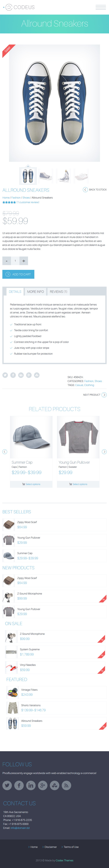Share via round Twitter icon below details
Viewport: 109px width, 868px height.
5,375
